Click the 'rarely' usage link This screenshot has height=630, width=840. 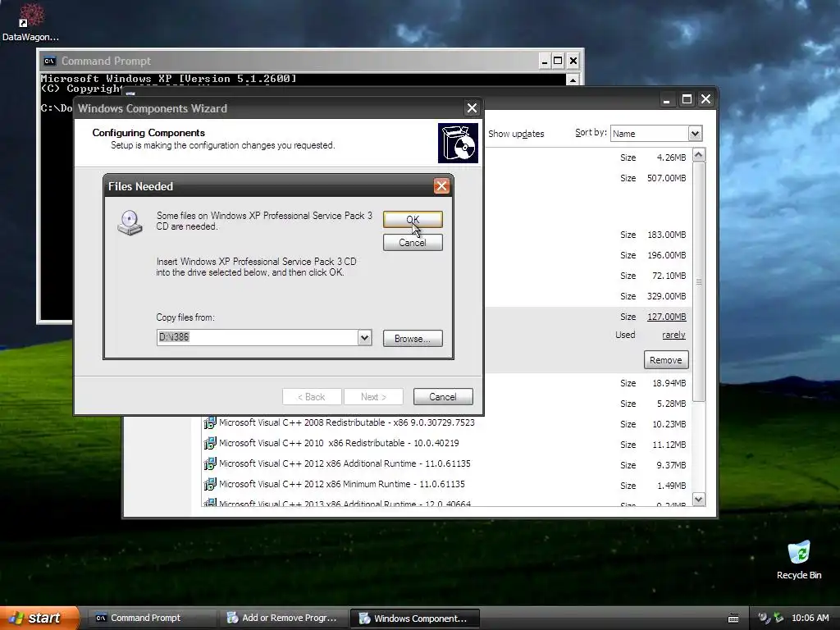(x=673, y=335)
